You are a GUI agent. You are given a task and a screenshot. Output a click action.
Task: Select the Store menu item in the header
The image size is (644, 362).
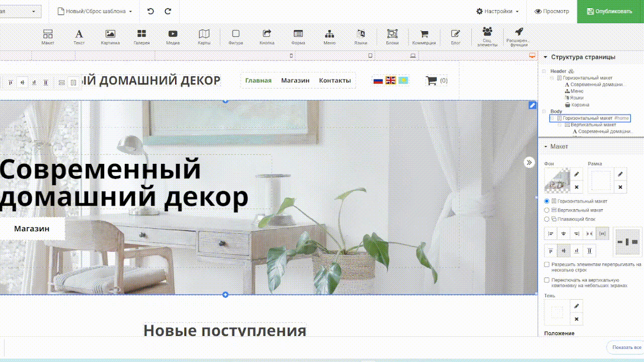(295, 80)
